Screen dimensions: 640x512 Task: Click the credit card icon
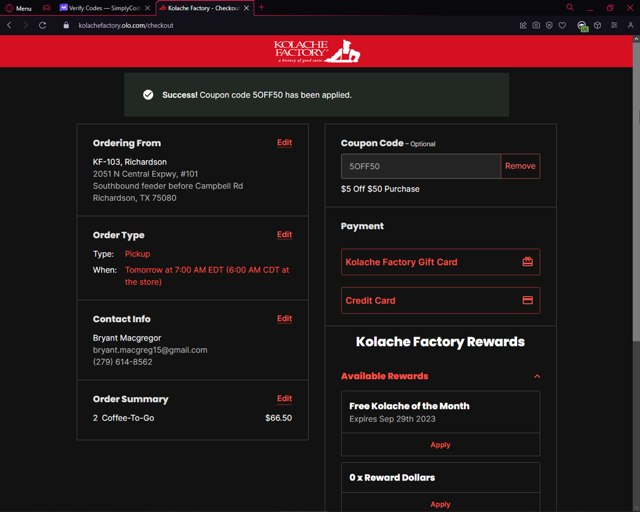tap(528, 300)
